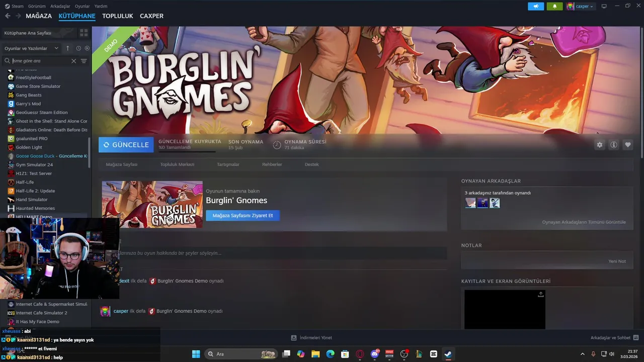Toggle the ready-to-play filter icon
The image size is (644, 362).
(87, 48)
